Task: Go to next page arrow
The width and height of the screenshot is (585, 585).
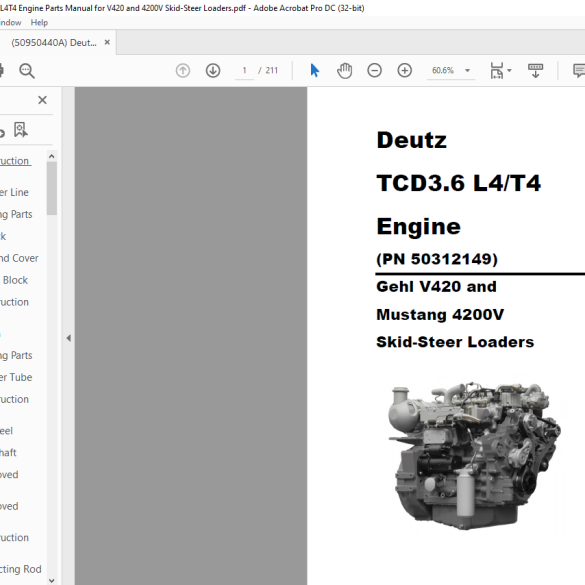Action: pos(213,71)
